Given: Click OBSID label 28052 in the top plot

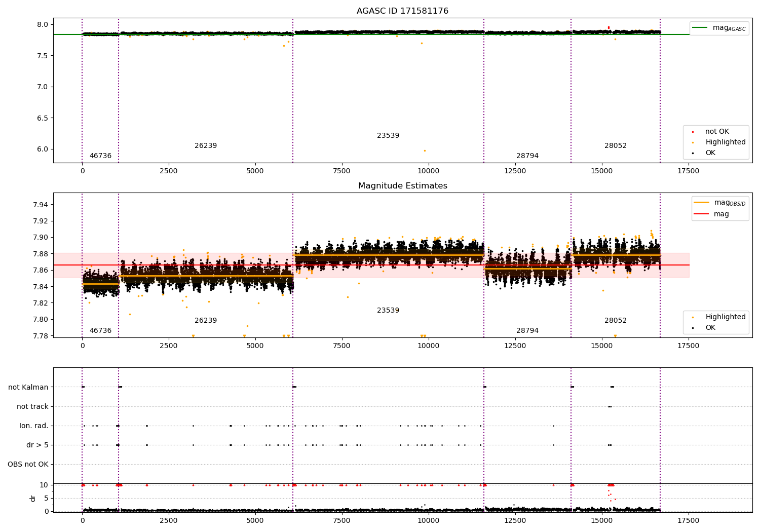Looking at the screenshot, I should pos(616,146).
